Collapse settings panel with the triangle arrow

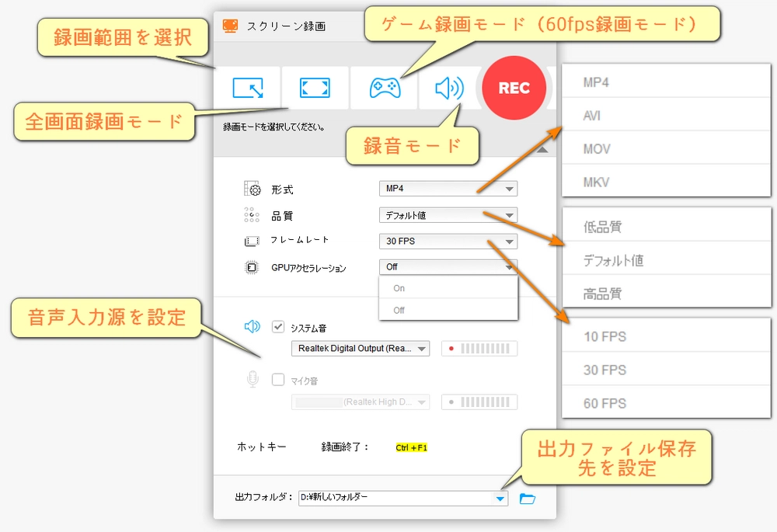click(543, 149)
